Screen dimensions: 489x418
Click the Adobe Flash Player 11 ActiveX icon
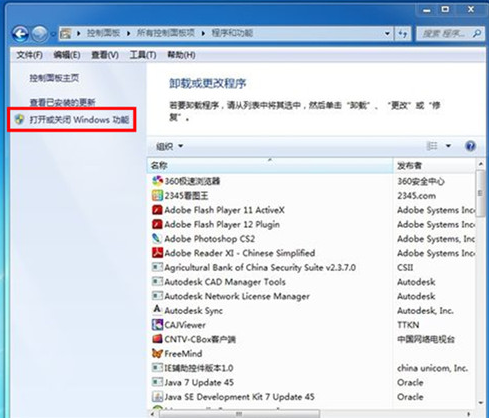pos(157,210)
